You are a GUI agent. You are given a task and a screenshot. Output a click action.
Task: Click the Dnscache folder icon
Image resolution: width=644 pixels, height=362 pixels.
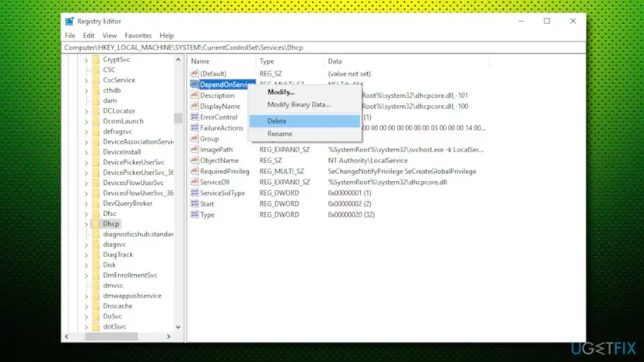point(96,306)
